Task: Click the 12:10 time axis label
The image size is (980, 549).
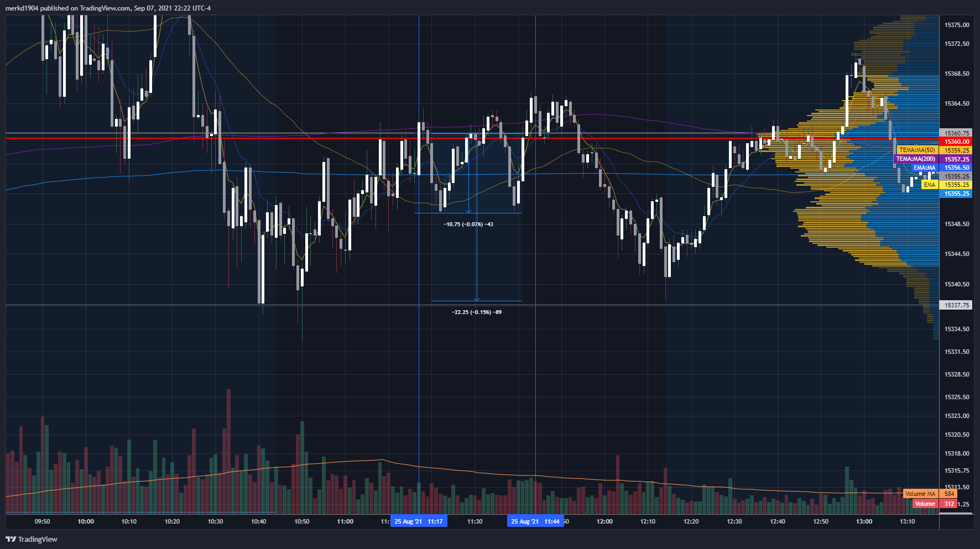Action: [648, 521]
